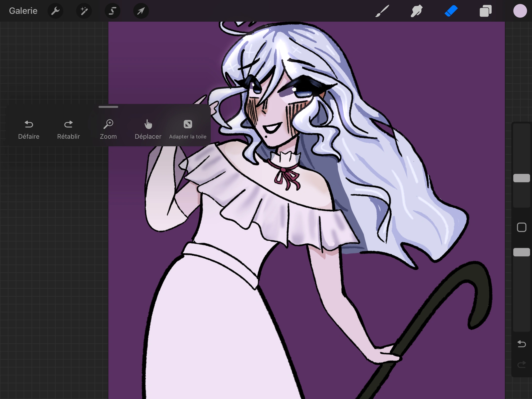Choose Zoom from the popup bar
532x399 pixels.
tap(108, 129)
